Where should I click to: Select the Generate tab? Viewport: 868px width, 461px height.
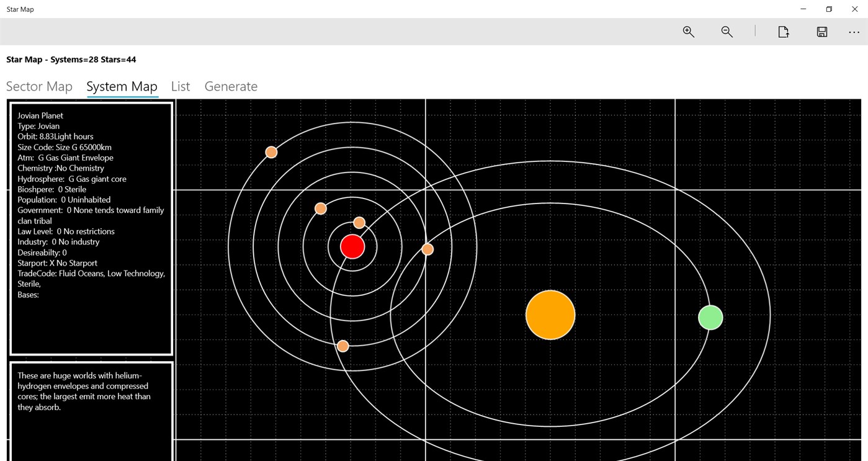(231, 86)
